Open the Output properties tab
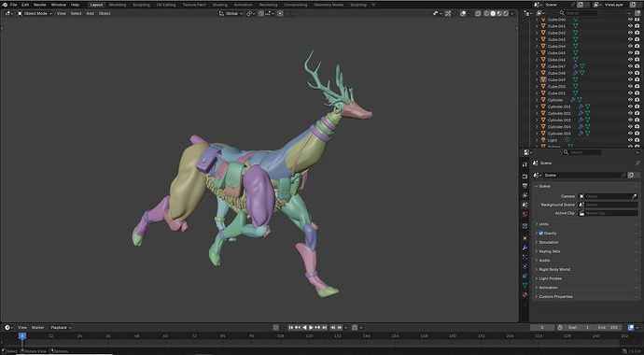This screenshot has height=355, width=644. pos(525,186)
